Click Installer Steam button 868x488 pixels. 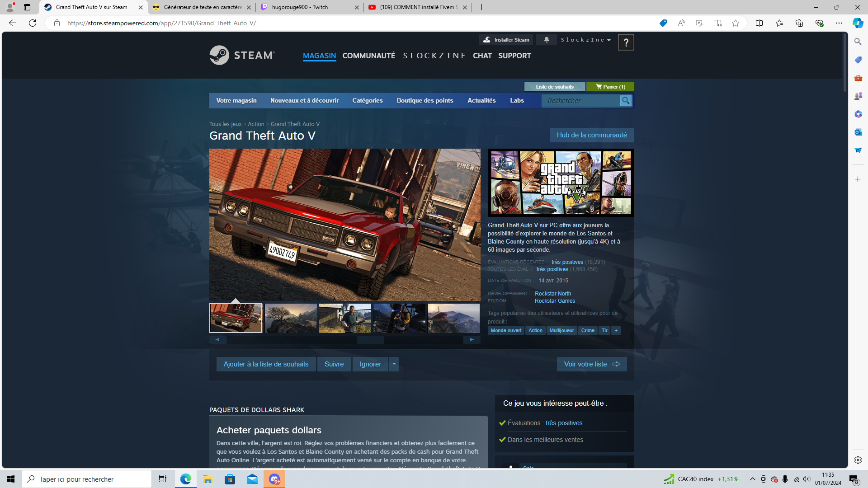506,40
